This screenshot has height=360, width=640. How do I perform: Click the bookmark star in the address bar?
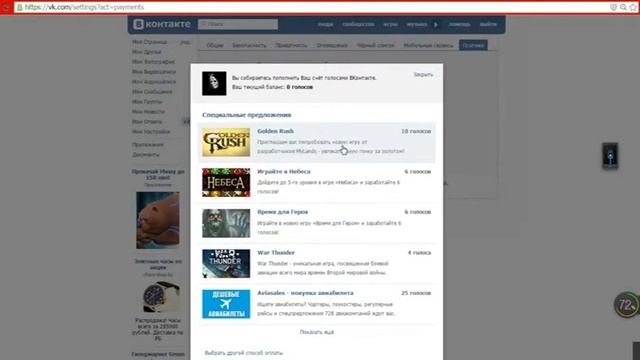coord(633,7)
